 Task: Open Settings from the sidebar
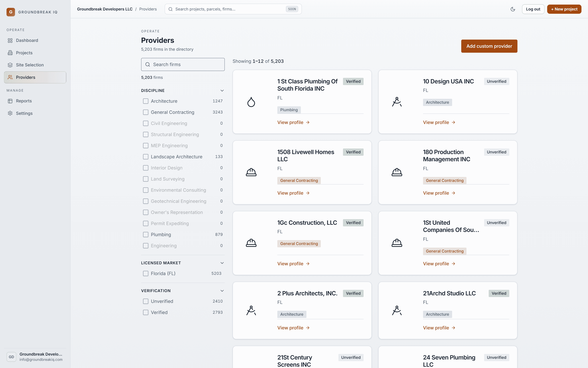pos(35,113)
